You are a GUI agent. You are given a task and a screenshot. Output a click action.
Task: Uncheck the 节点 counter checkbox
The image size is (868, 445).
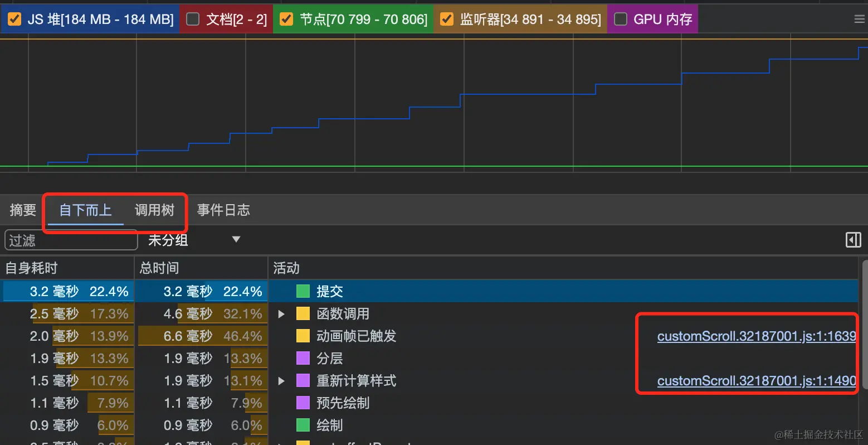pyautogui.click(x=286, y=20)
